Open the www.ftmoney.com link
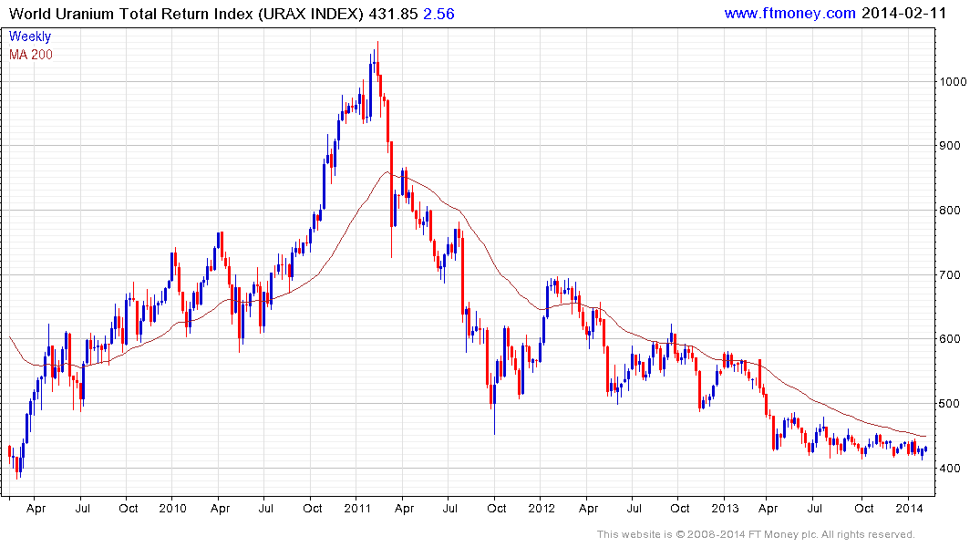Screen dimensions: 980x547 (x=790, y=13)
